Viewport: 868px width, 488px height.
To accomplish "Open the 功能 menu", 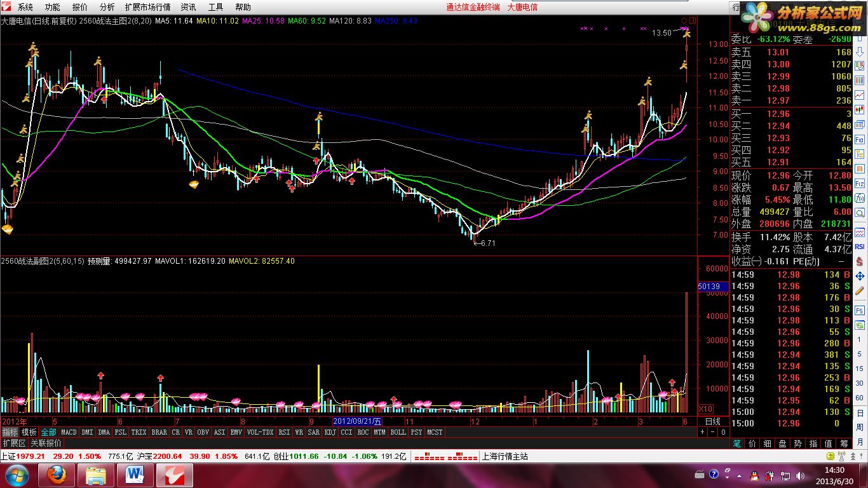I will [x=53, y=7].
